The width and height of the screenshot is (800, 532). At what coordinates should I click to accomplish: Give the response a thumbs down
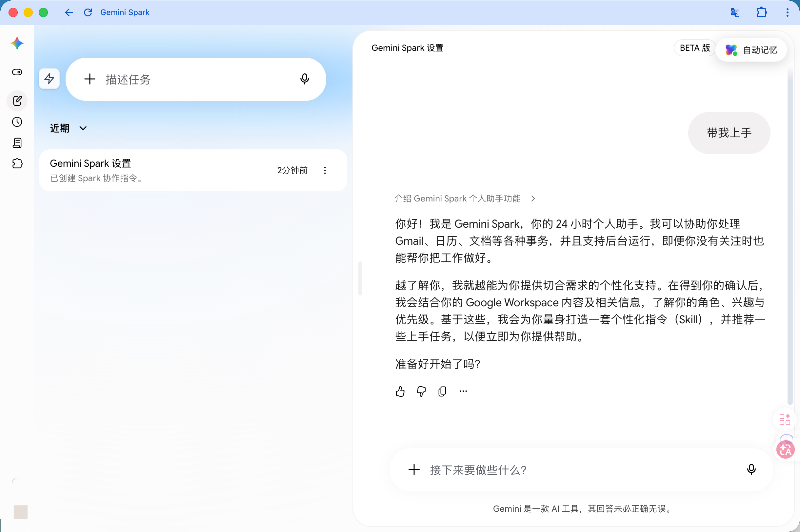pos(421,391)
